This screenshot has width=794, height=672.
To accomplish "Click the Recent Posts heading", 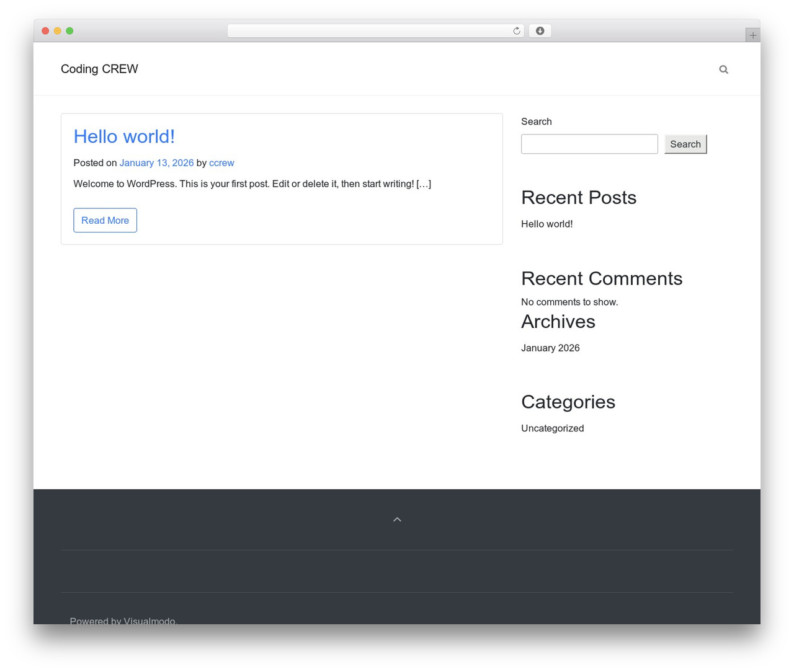I will [579, 197].
